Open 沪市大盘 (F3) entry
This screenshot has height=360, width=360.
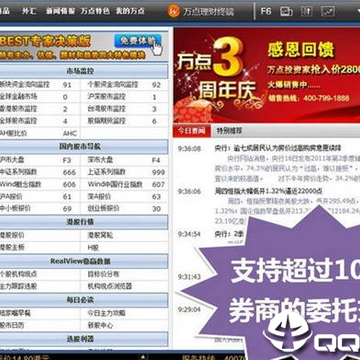click(x=12, y=160)
